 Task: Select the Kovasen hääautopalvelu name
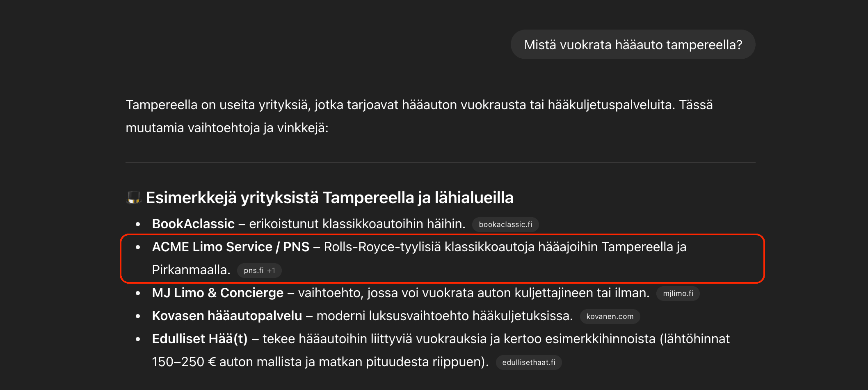(227, 316)
